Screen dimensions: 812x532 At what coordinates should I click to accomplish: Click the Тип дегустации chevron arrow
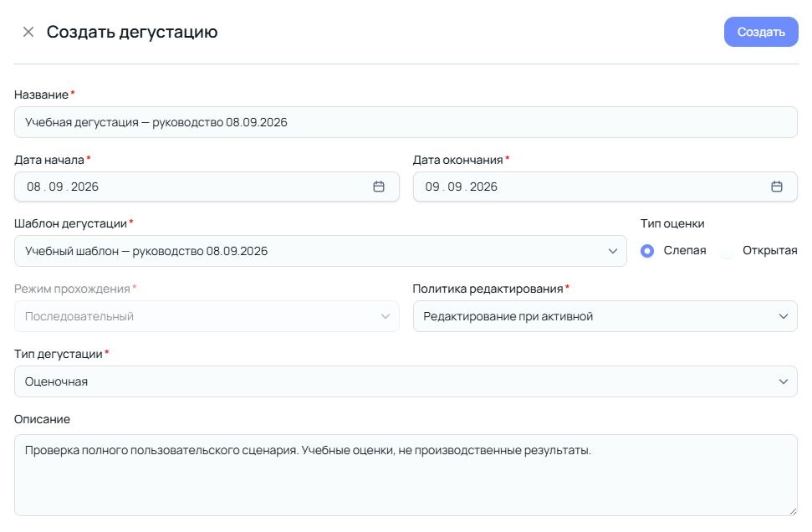coord(783,381)
